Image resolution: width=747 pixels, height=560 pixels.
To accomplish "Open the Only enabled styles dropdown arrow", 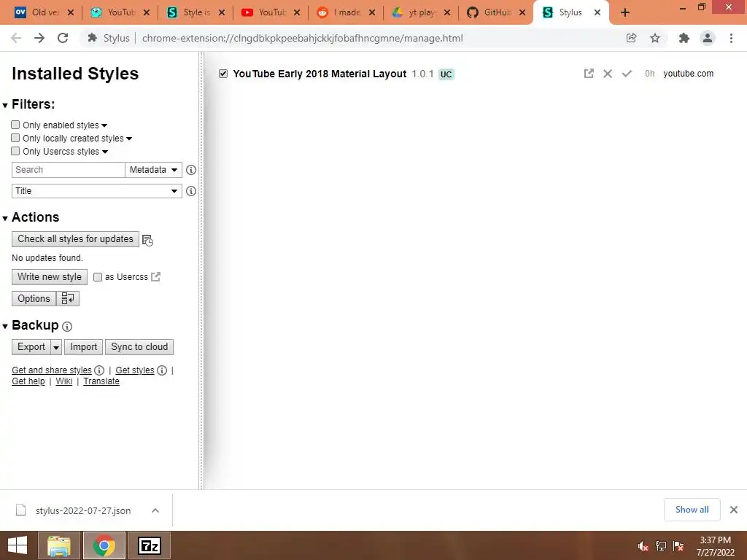I will [x=104, y=125].
